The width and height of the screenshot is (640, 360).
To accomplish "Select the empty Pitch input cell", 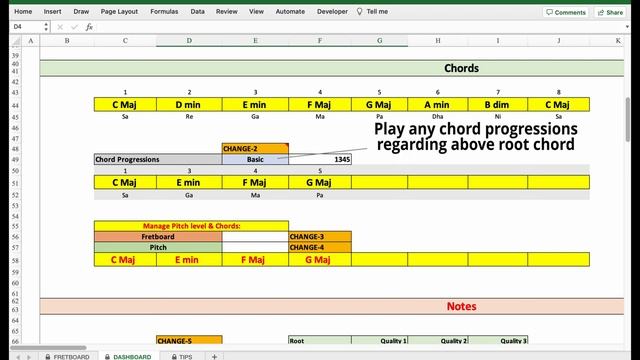I will [x=255, y=247].
